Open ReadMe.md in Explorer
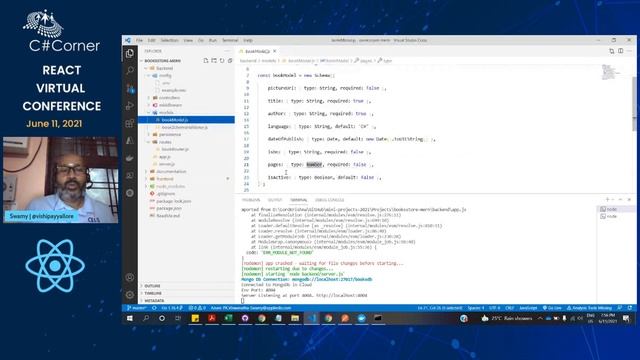The height and width of the screenshot is (360, 640). 168,216
